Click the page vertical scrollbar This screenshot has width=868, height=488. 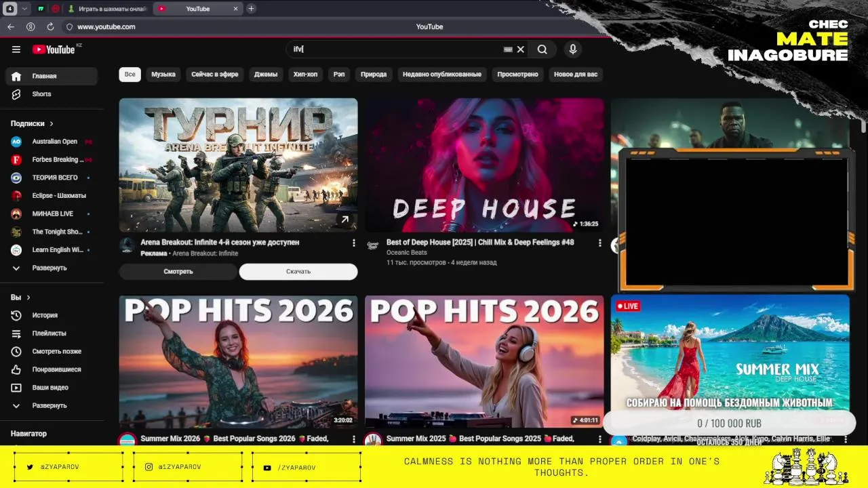[864, 127]
